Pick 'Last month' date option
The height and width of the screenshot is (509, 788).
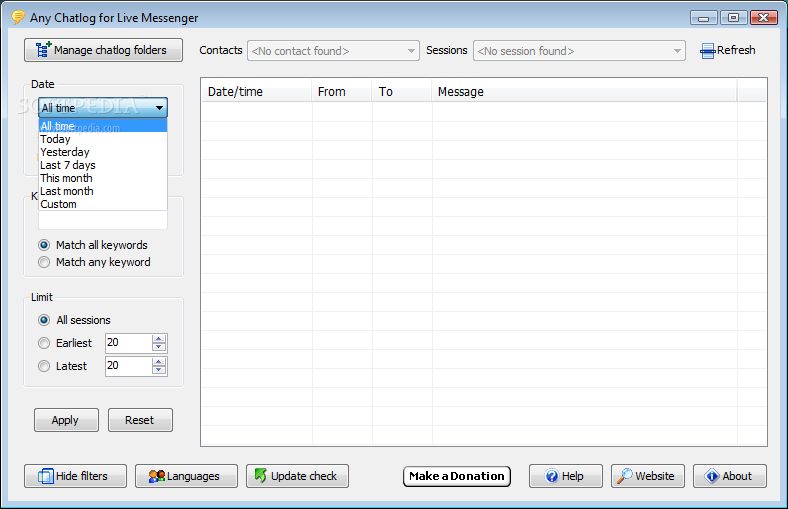click(x=103, y=191)
